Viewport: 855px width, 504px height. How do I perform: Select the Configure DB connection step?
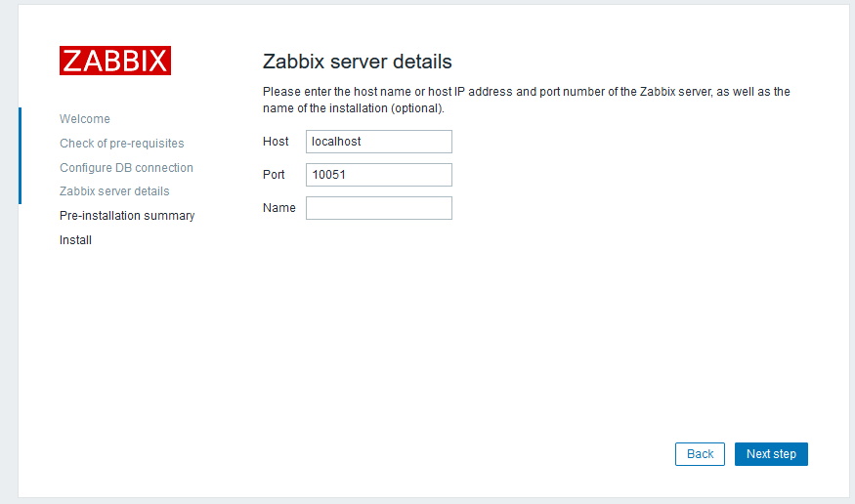tap(126, 168)
